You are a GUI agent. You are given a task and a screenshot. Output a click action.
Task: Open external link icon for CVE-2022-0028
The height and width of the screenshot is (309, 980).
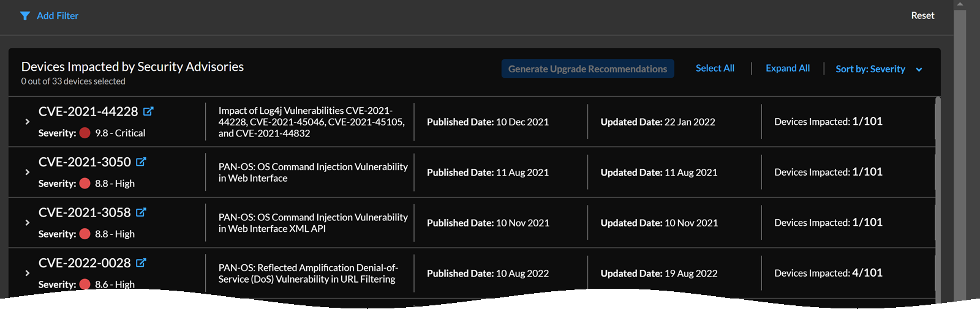(141, 262)
